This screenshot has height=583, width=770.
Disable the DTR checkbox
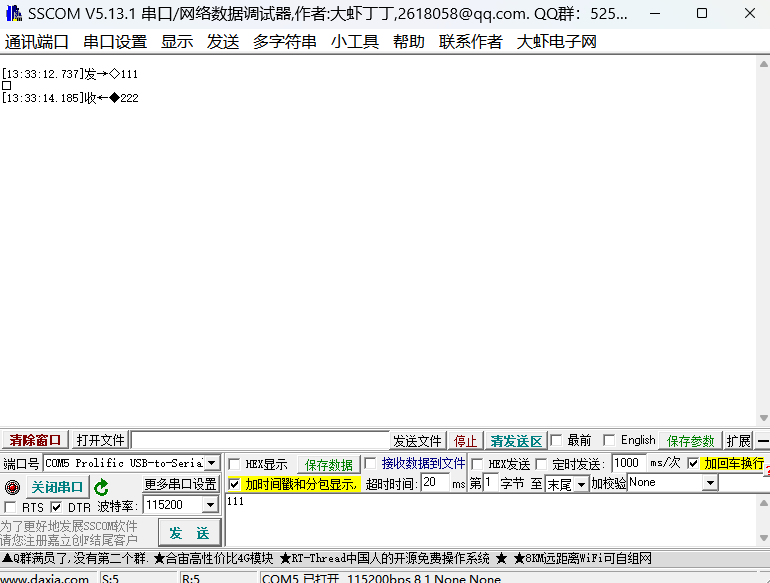(x=57, y=507)
